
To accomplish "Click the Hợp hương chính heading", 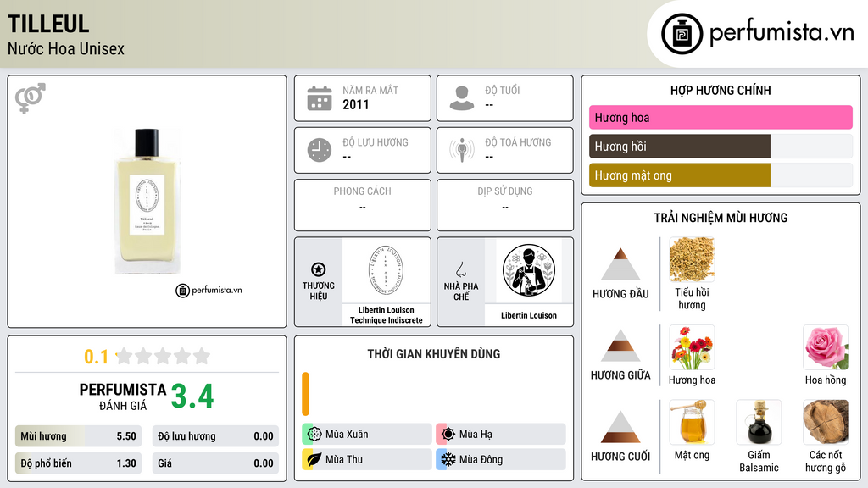I will click(x=721, y=90).
